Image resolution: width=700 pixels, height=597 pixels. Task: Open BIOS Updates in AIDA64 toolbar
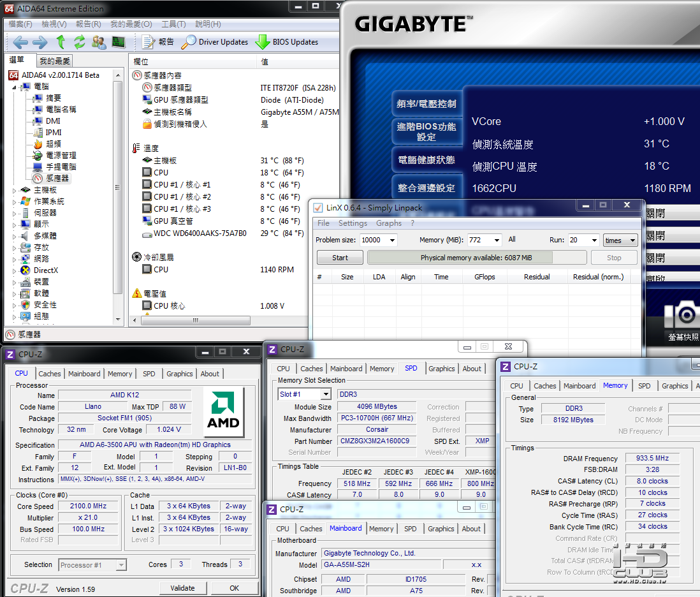[287, 42]
